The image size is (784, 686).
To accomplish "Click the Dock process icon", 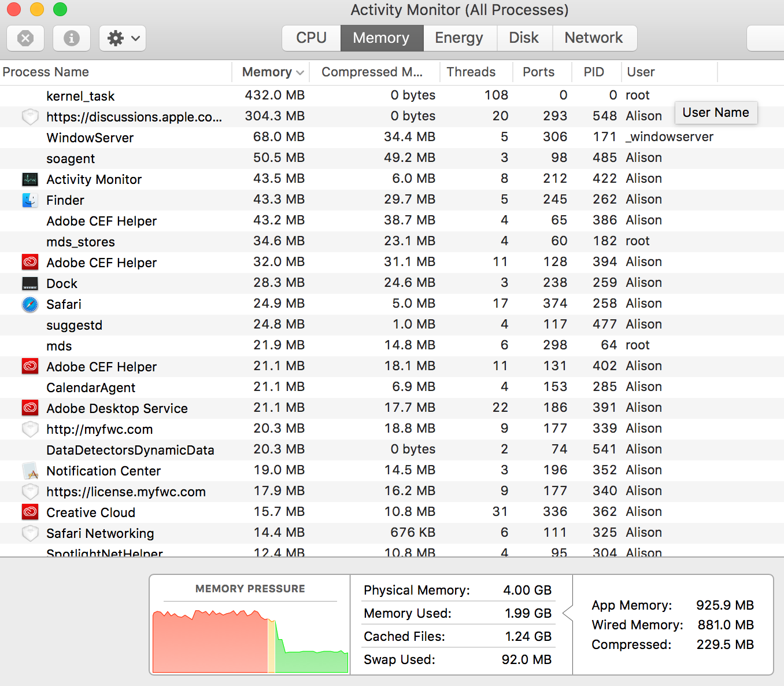I will (x=30, y=283).
